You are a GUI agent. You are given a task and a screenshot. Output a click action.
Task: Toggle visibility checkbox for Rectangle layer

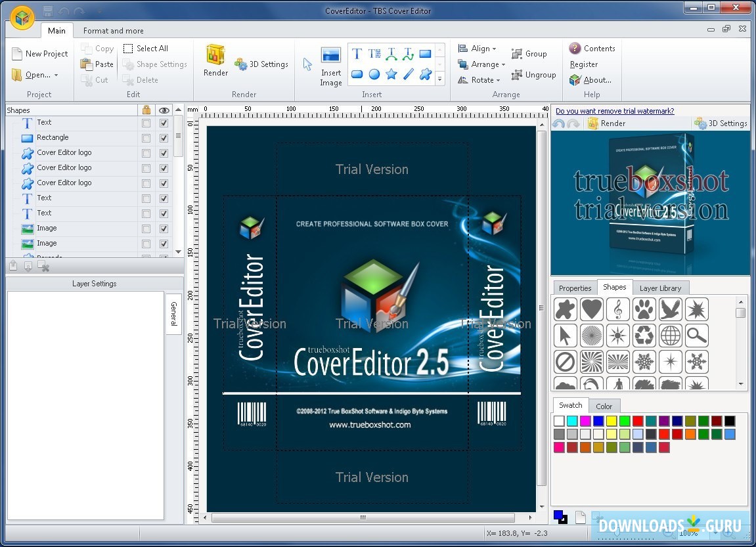click(164, 138)
